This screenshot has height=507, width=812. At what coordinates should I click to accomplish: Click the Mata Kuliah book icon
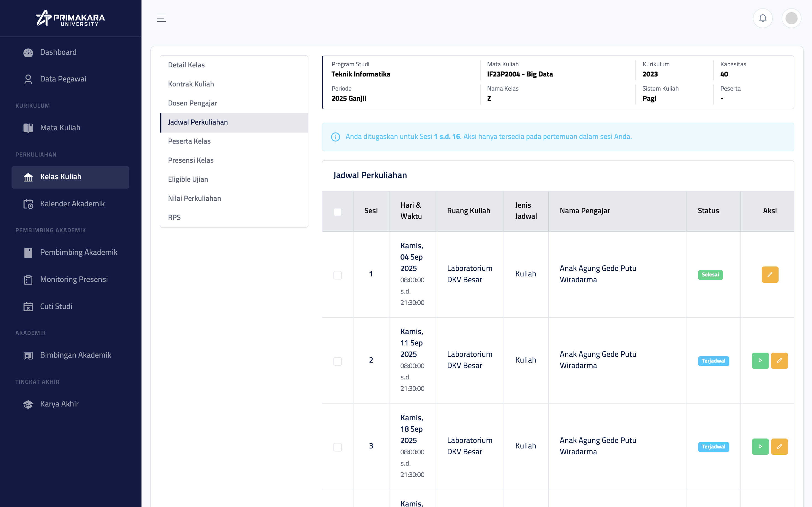coord(28,128)
